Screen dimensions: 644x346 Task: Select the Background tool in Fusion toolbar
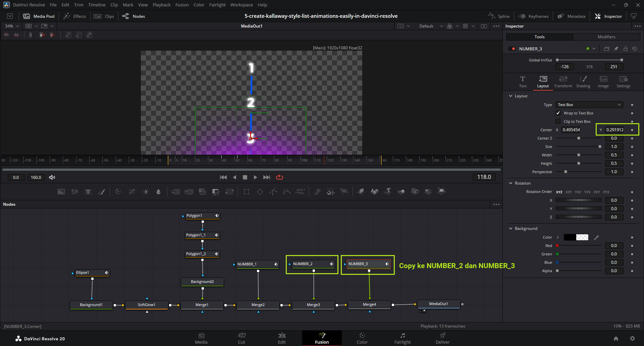(x=61, y=192)
